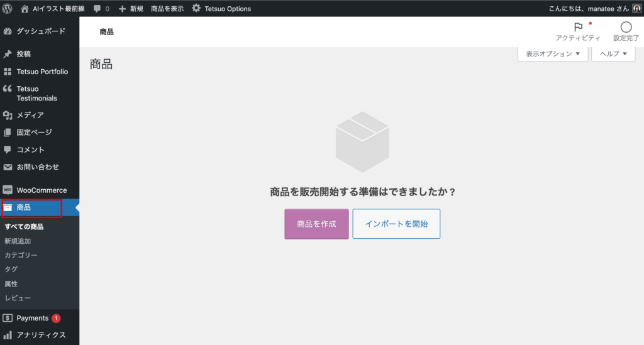Click the 商品を表示 link in admin bar
Image resolution: width=644 pixels, height=345 pixels.
pos(167,9)
